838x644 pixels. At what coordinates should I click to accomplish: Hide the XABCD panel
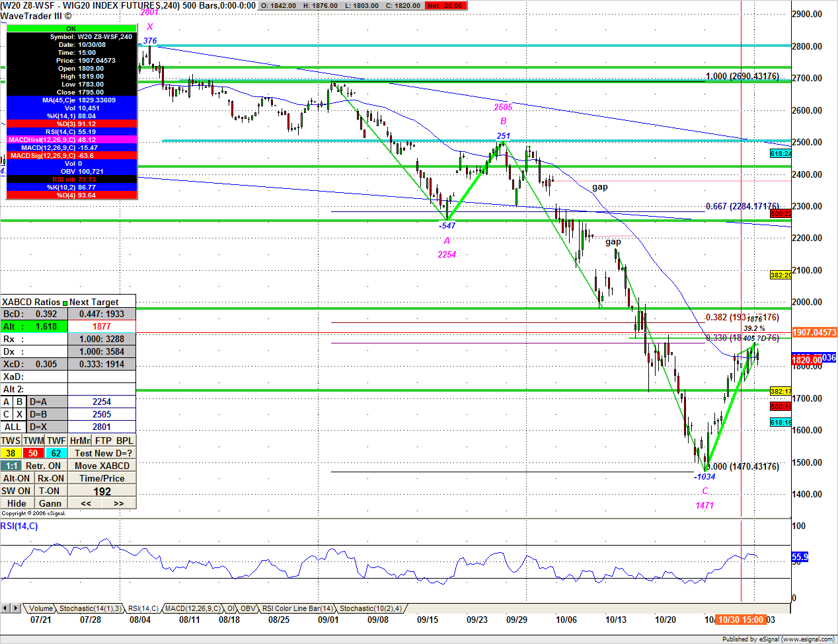coord(17,503)
